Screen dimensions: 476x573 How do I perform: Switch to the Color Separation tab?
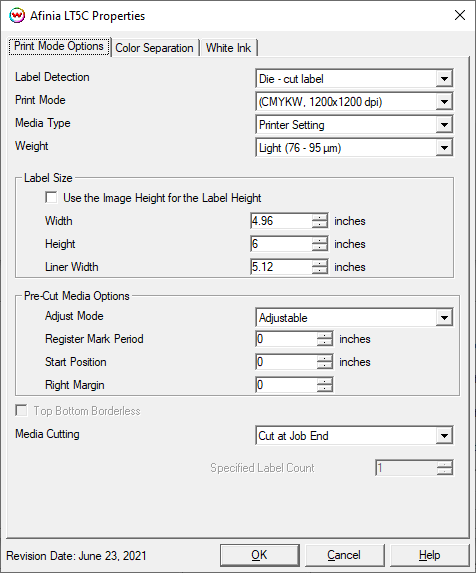click(154, 48)
